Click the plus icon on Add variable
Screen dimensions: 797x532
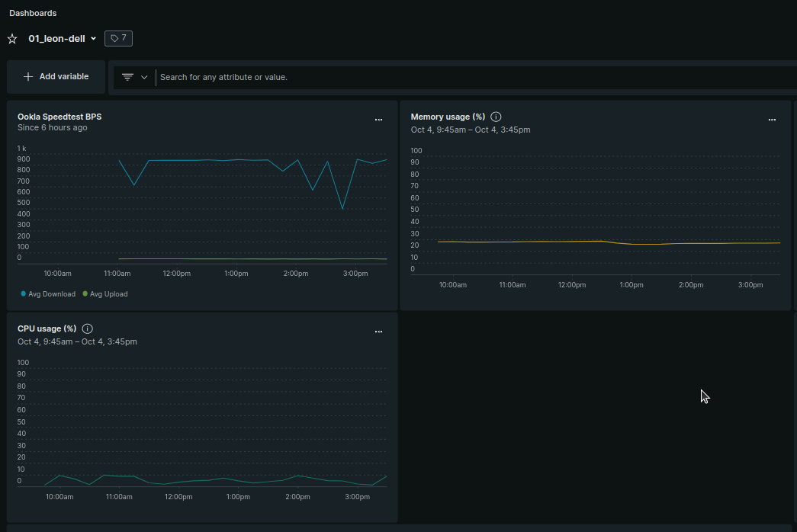point(30,76)
